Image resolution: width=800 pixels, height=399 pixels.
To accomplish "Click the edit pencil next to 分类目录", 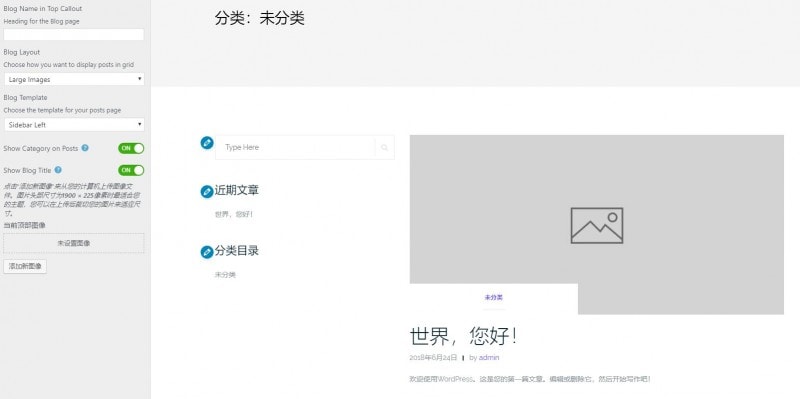I will point(207,252).
